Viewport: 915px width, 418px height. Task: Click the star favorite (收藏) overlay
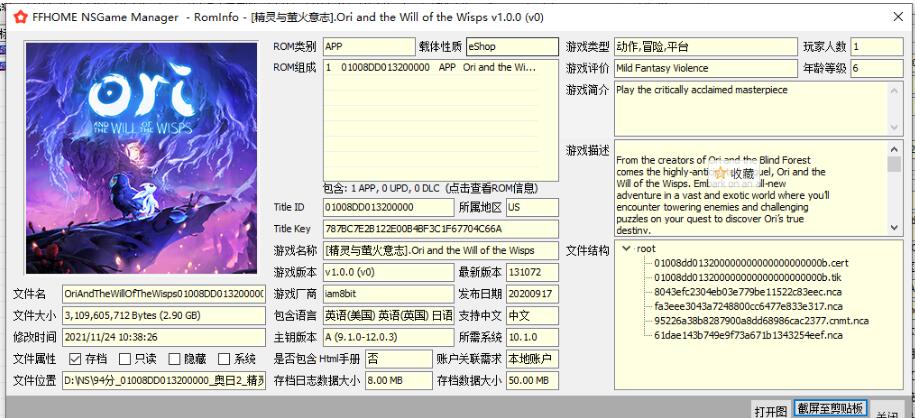(x=735, y=173)
